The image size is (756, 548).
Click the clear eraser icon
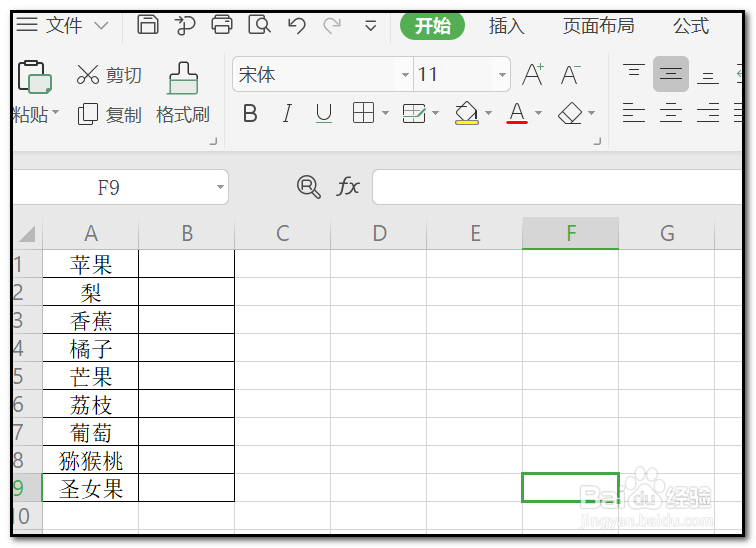(570, 113)
